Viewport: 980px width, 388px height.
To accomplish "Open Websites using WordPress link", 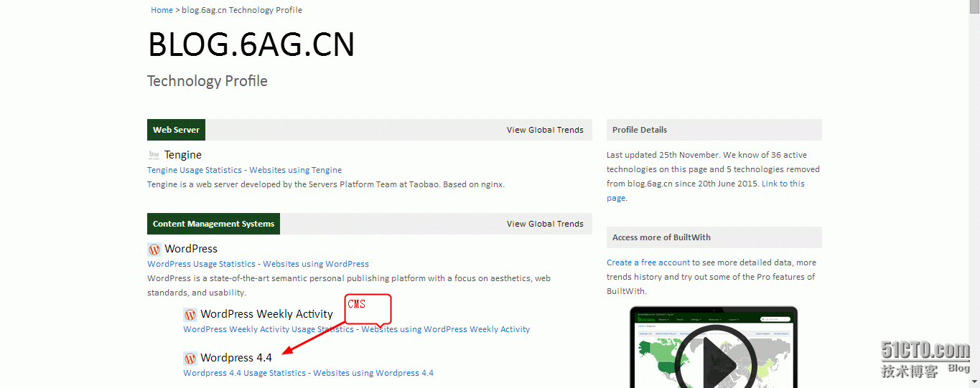I will coord(316,264).
